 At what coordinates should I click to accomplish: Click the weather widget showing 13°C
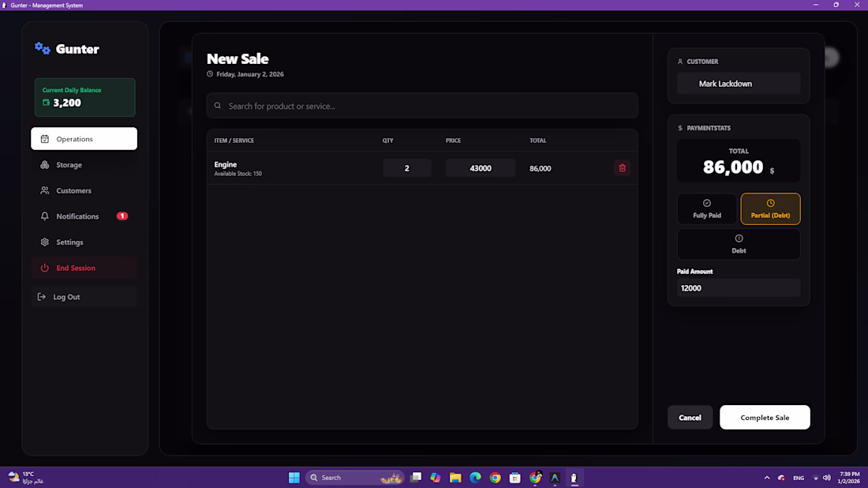[x=25, y=478]
